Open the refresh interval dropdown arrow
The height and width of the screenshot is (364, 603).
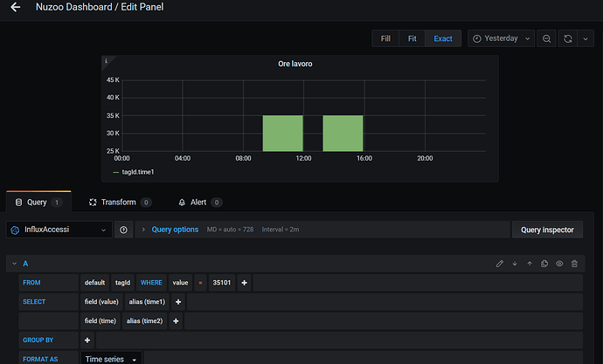coord(586,38)
